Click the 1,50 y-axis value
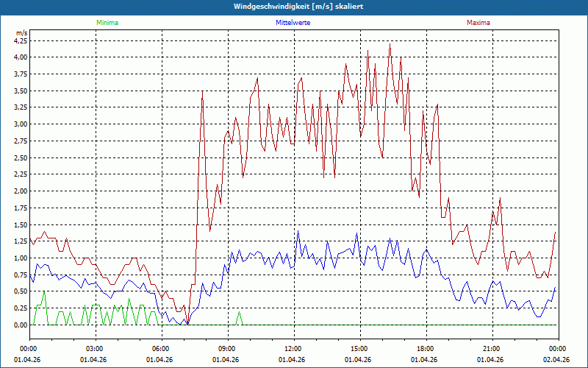 click(21, 224)
